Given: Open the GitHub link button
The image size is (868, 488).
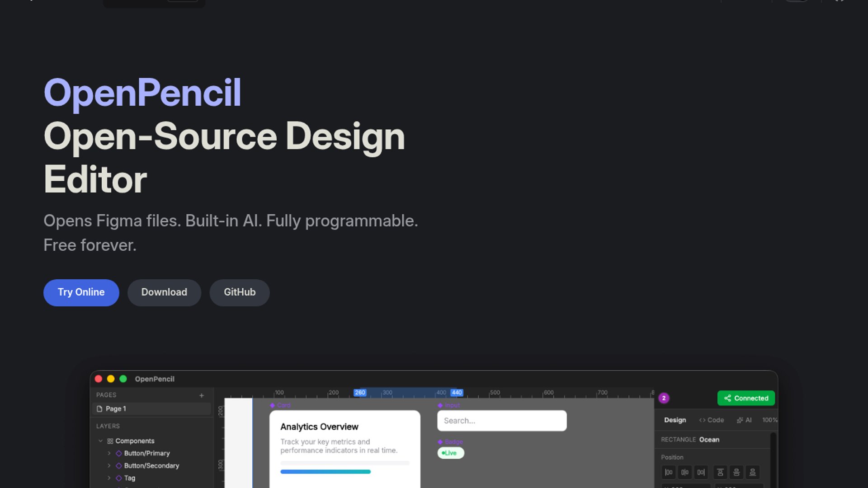Looking at the screenshot, I should pos(240,292).
